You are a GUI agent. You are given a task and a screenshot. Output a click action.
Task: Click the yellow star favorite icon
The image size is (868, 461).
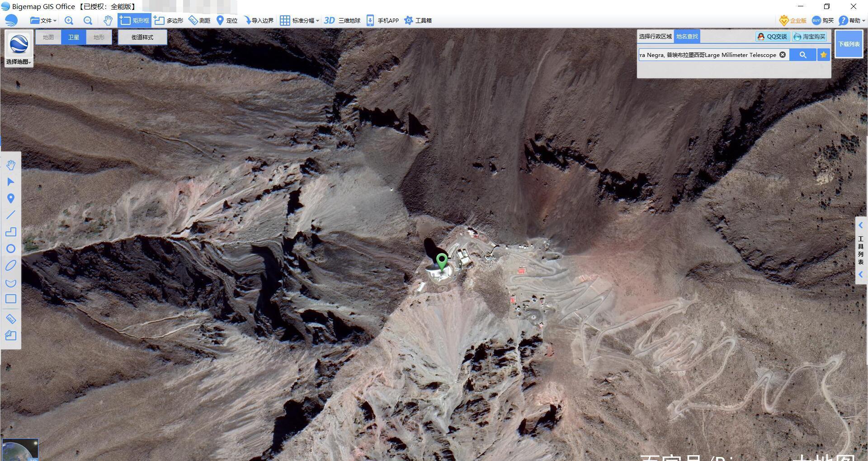coord(823,55)
